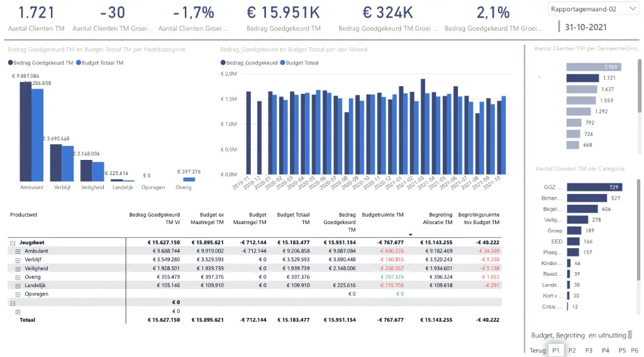This screenshot has width=644, height=357.
Task: Click the Budget Totaal legend dot
Action: pyautogui.click(x=282, y=63)
